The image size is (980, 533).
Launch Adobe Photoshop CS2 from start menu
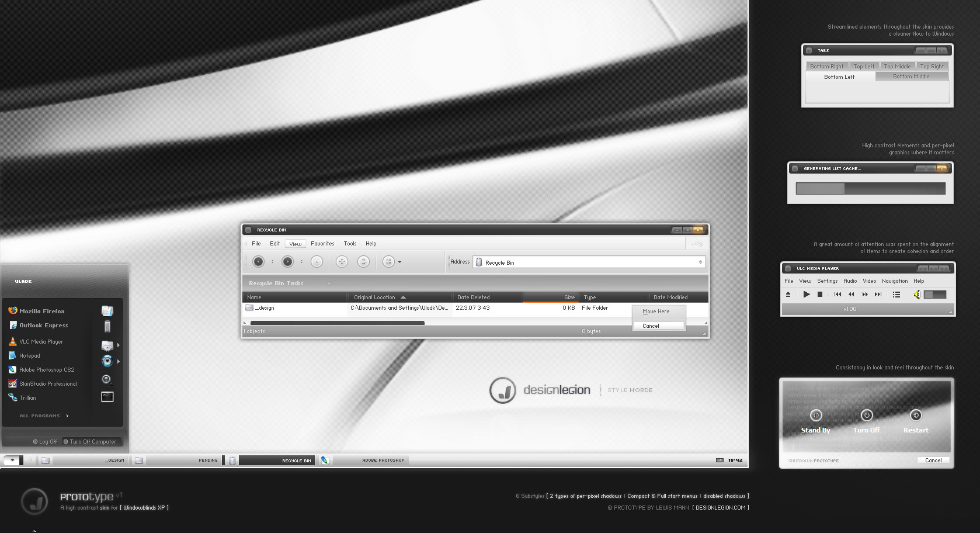click(x=41, y=369)
